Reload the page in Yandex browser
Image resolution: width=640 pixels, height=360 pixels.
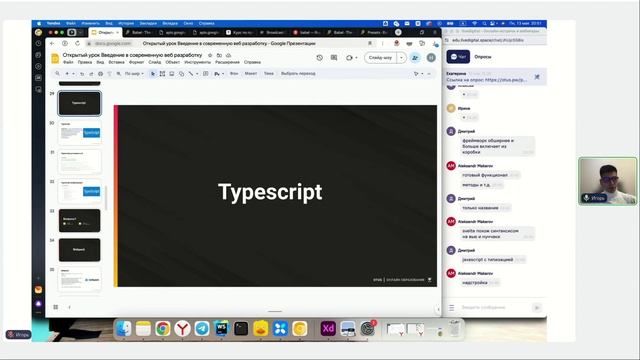tap(78, 43)
